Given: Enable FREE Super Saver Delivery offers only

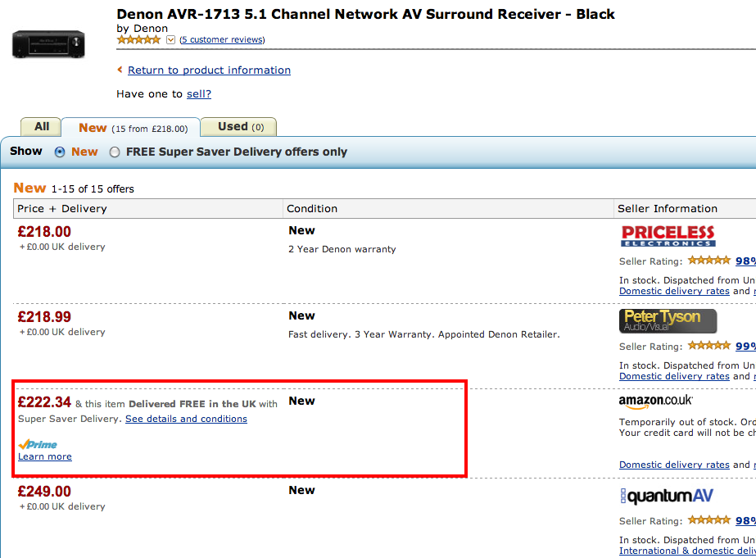Looking at the screenshot, I should (x=115, y=152).
